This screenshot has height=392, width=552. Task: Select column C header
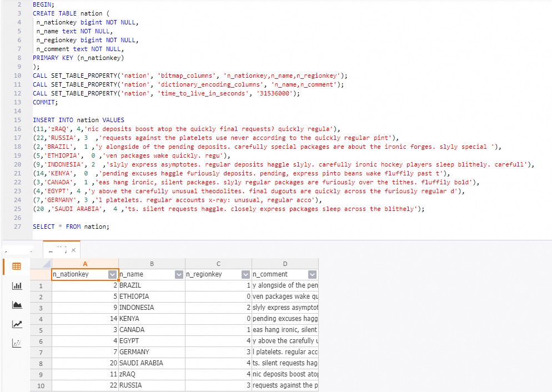point(218,264)
